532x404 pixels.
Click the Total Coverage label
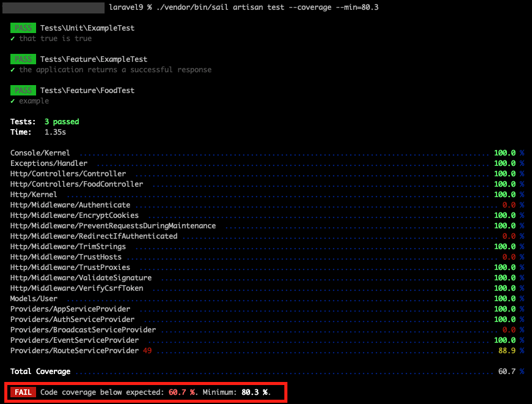tap(40, 372)
